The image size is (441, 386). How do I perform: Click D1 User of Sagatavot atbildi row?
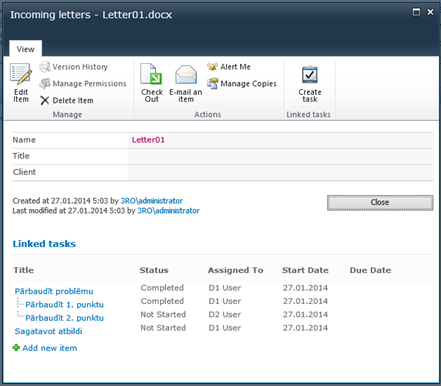point(225,328)
